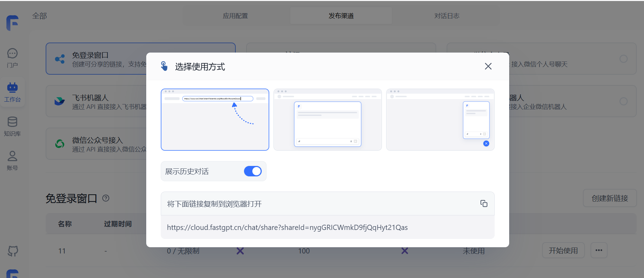The width and height of the screenshot is (644, 278).
Task: Select the 免登录窗口 channel card
Action: [141, 59]
